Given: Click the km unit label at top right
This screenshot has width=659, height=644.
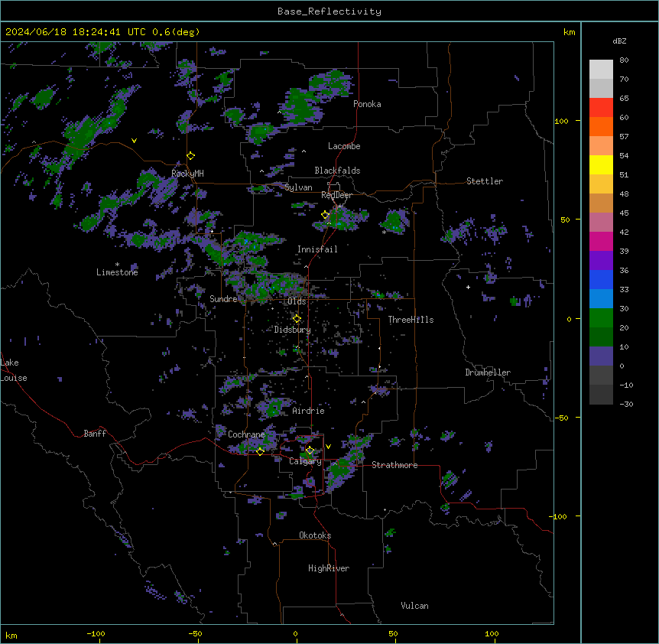Looking at the screenshot, I should pos(569,32).
